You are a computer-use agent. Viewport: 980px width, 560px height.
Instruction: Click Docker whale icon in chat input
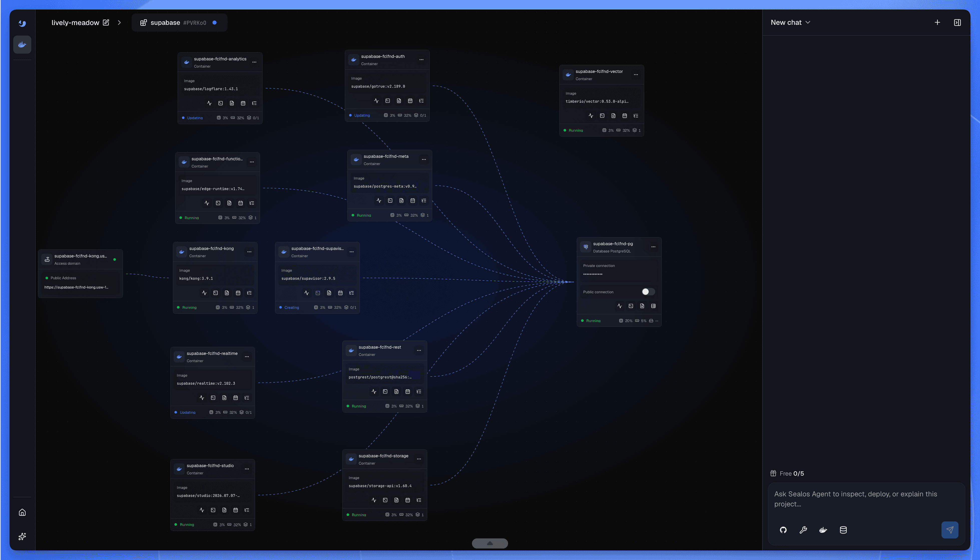[x=823, y=530]
